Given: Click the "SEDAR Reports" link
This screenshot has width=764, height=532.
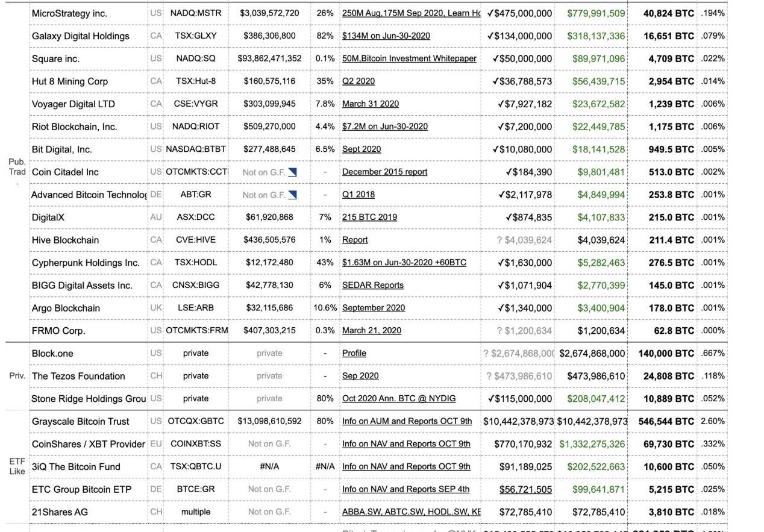Looking at the screenshot, I should pyautogui.click(x=372, y=286).
